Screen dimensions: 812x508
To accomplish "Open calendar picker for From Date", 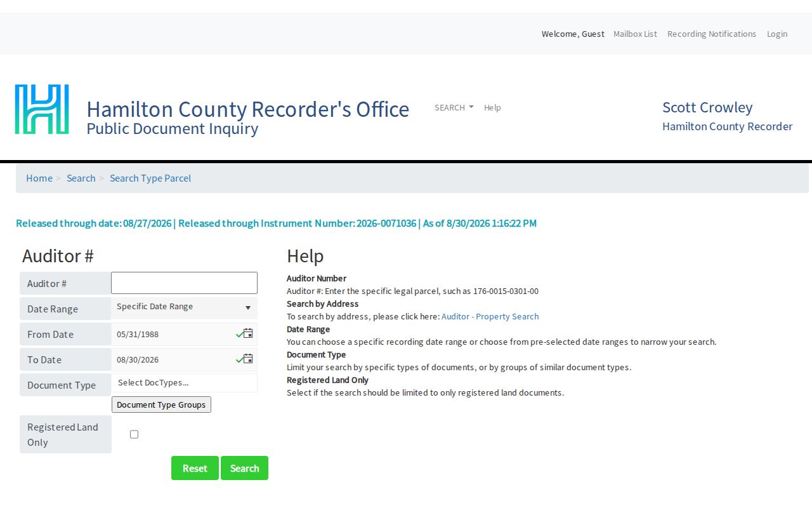I will (248, 333).
